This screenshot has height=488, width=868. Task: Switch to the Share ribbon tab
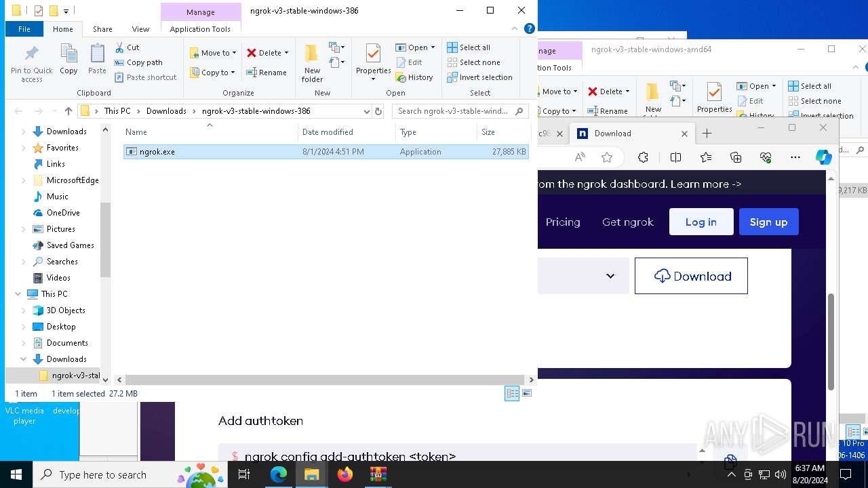[x=102, y=29]
